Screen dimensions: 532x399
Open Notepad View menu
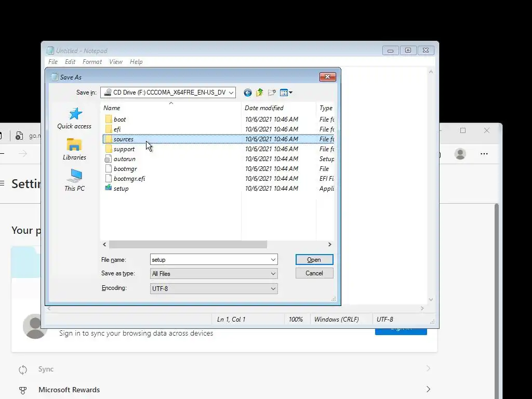point(116,62)
